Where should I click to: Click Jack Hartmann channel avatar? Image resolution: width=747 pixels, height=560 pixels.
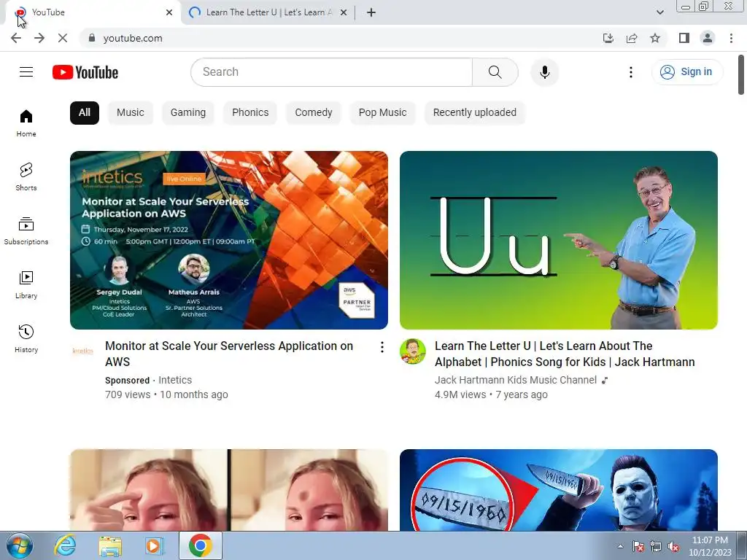413,351
